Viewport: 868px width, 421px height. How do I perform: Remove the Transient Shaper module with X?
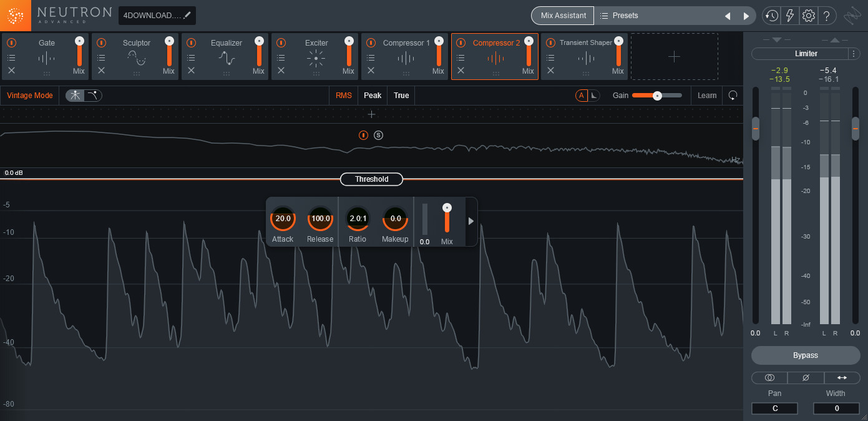(550, 71)
